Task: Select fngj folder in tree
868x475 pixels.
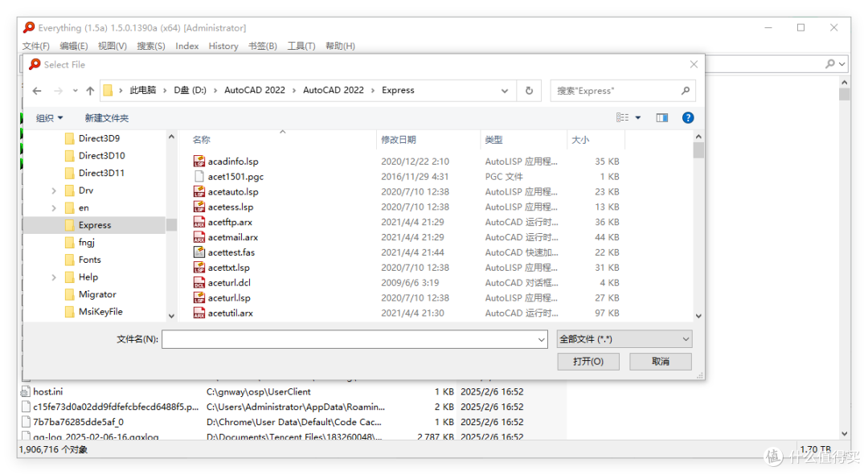Action: [86, 243]
